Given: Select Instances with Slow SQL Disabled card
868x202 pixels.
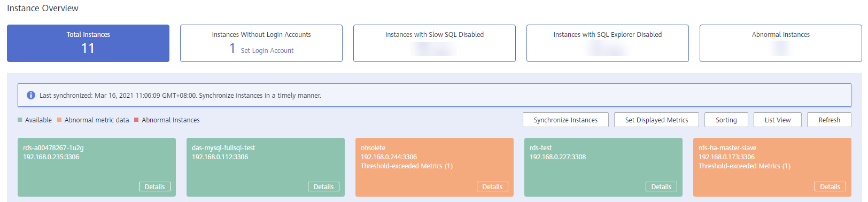Looking at the screenshot, I should [435, 43].
